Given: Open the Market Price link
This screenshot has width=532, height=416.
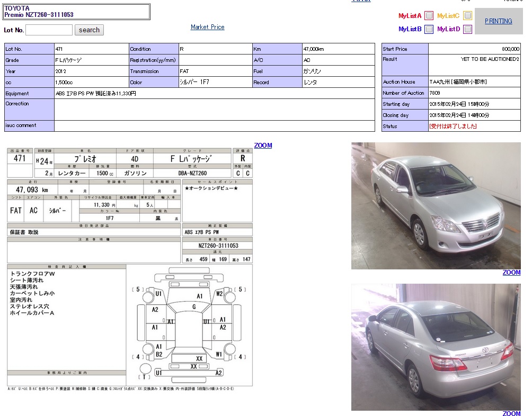Looking at the screenshot, I should click(x=207, y=27).
